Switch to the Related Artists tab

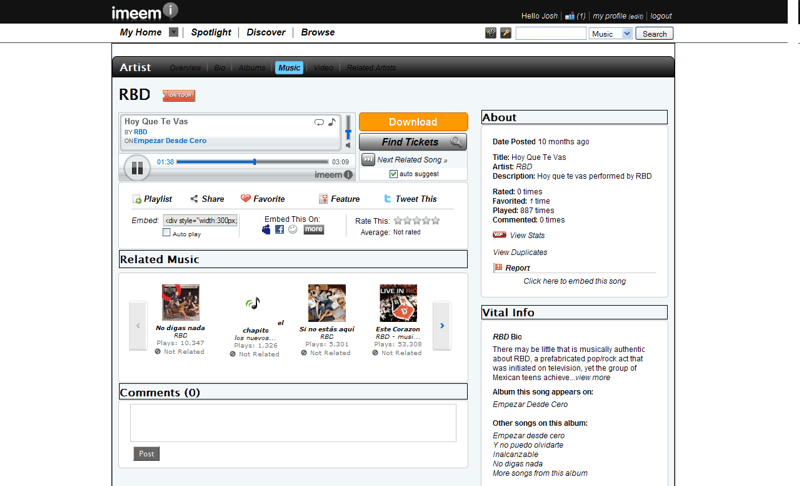371,68
